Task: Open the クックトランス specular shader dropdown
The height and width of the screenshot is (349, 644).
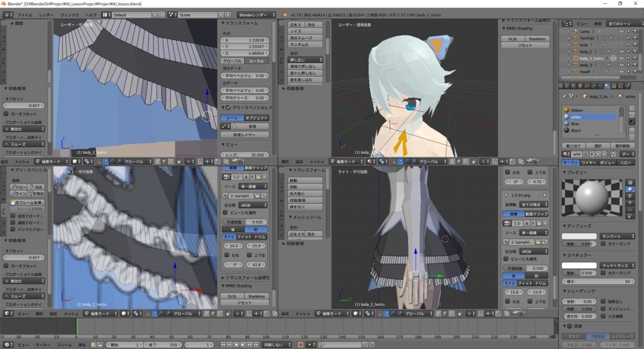Action: point(618,265)
